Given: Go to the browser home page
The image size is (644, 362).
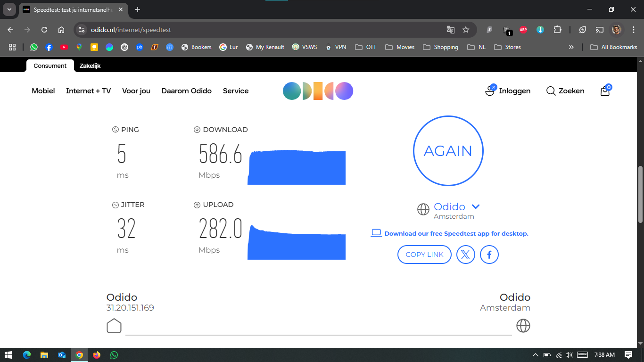Looking at the screenshot, I should [61, 30].
